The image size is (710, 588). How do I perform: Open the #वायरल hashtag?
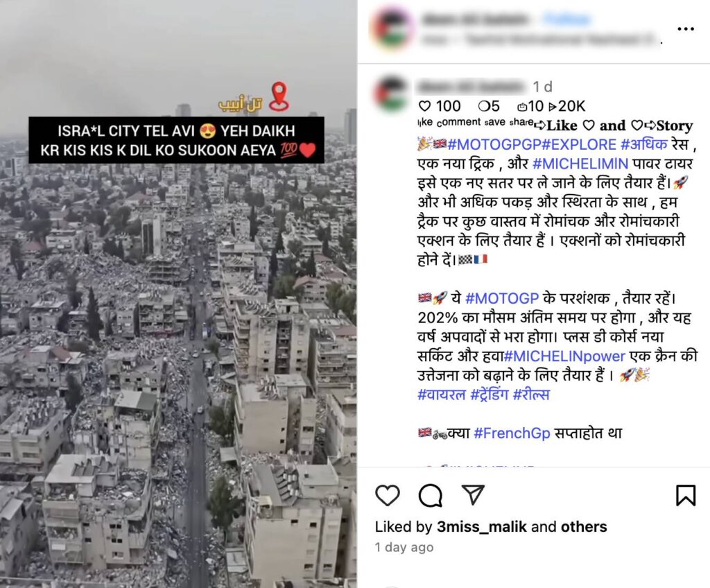(x=441, y=395)
